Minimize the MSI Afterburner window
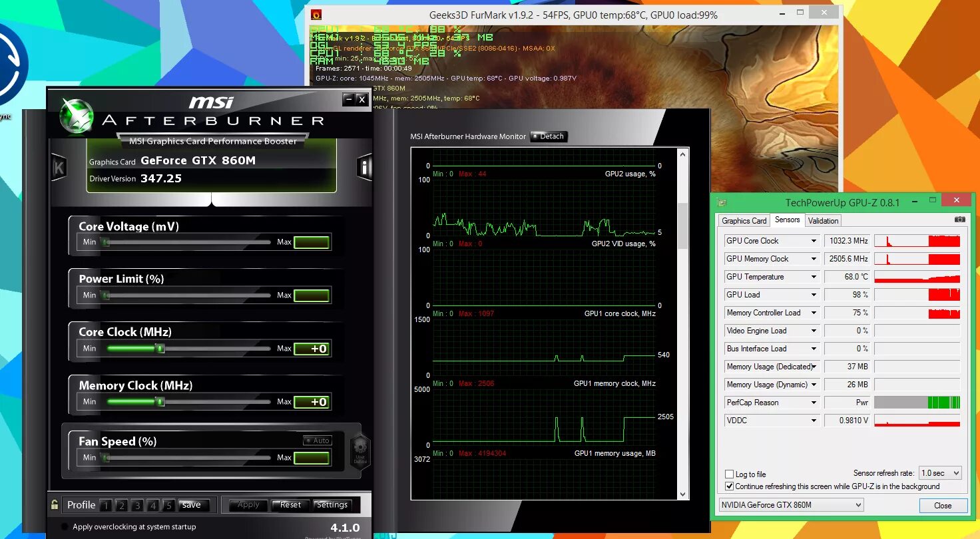The height and width of the screenshot is (539, 980). 348,99
